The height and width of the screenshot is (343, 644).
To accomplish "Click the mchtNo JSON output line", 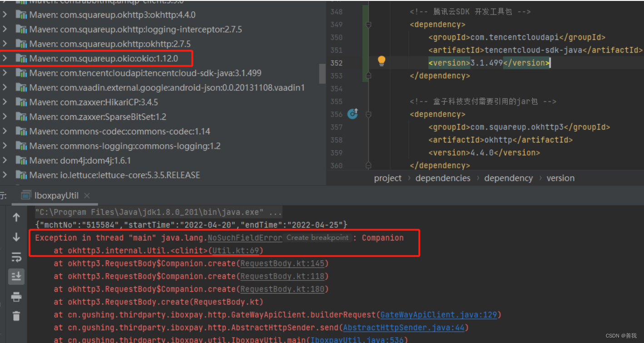I will pos(191,225).
